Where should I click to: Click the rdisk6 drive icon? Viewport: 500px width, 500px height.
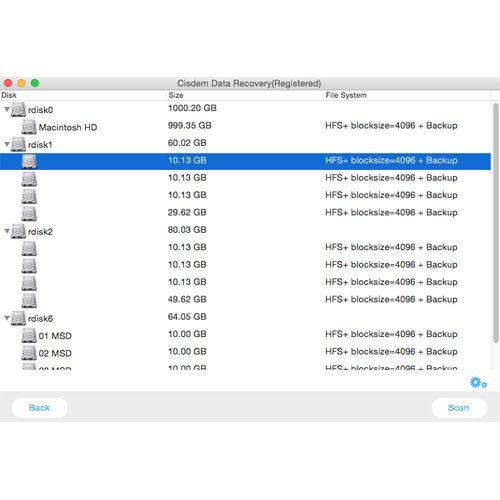(x=18, y=318)
